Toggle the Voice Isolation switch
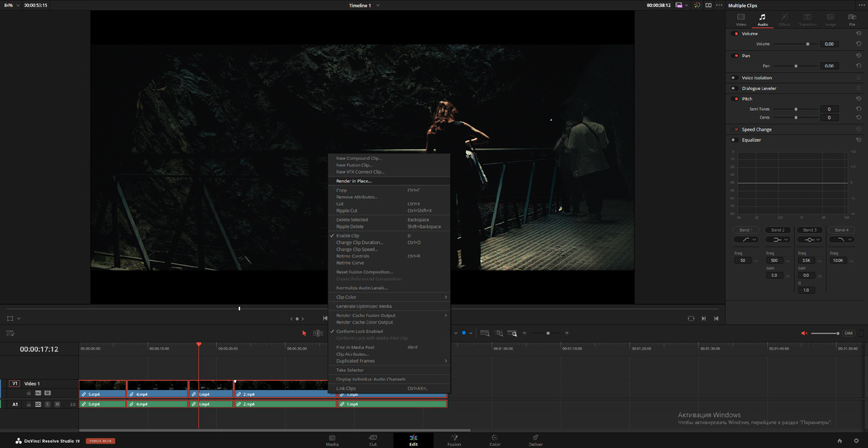 [733, 77]
